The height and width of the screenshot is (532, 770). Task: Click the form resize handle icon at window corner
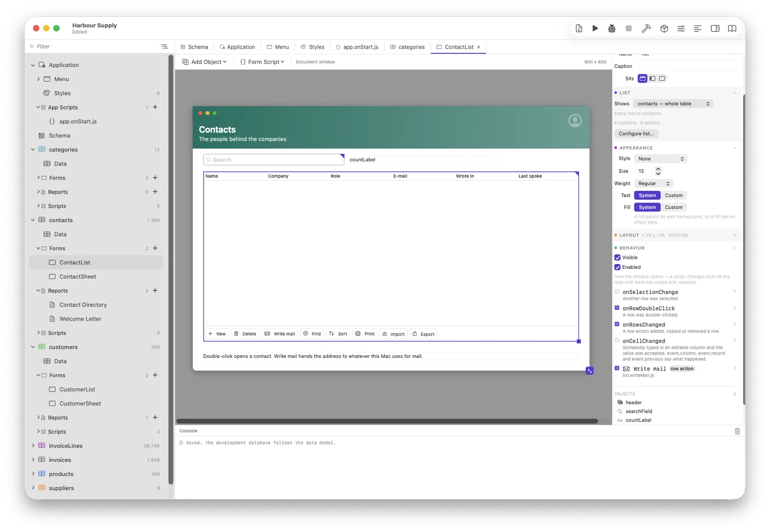(590, 370)
